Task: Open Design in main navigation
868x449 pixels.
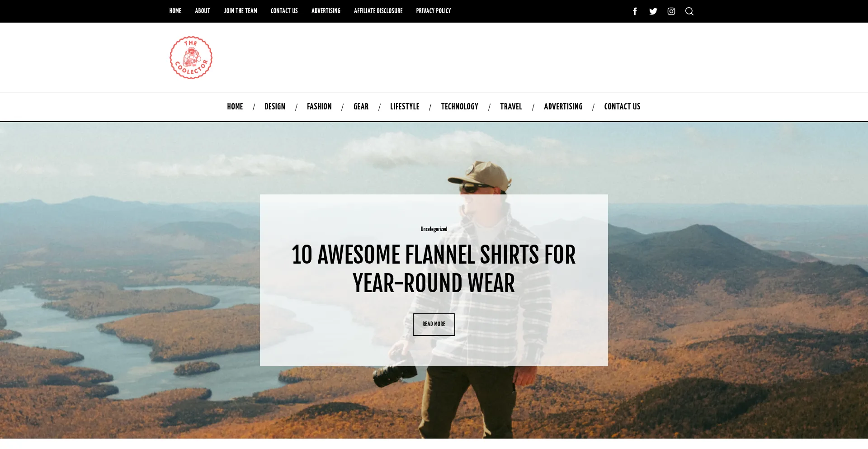Action: (275, 107)
